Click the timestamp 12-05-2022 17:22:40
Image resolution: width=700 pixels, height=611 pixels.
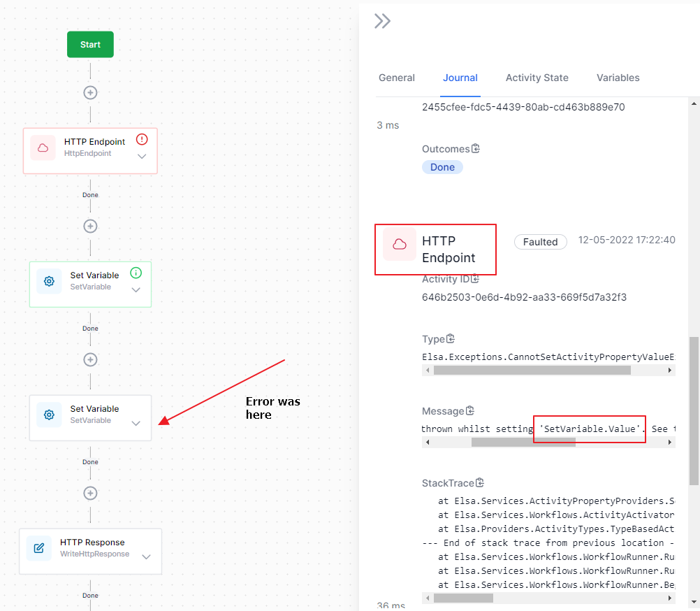click(627, 240)
